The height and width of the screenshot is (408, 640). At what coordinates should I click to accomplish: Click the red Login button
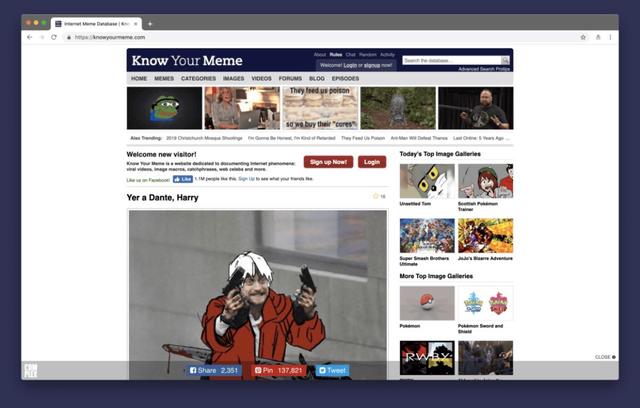click(372, 162)
